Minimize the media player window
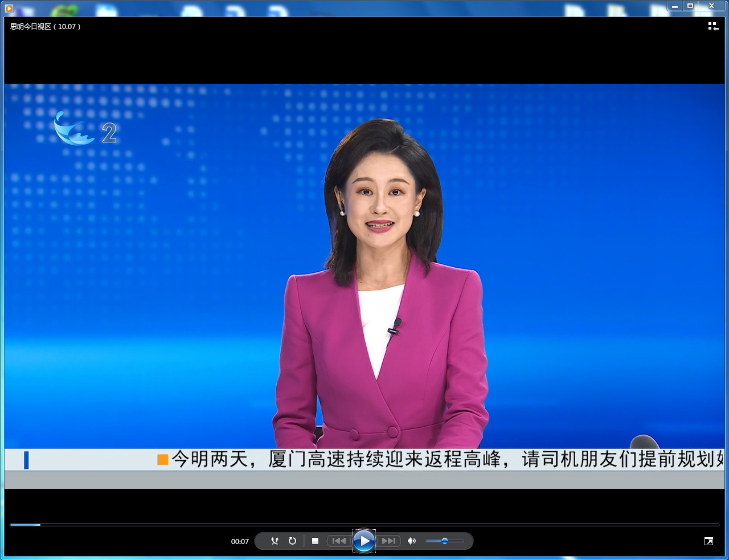The height and width of the screenshot is (560, 729). [x=675, y=6]
